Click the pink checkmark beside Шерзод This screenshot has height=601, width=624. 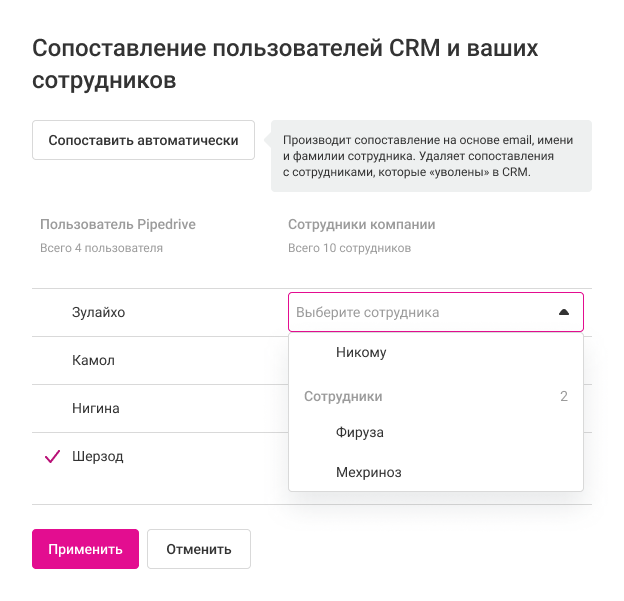(53, 457)
